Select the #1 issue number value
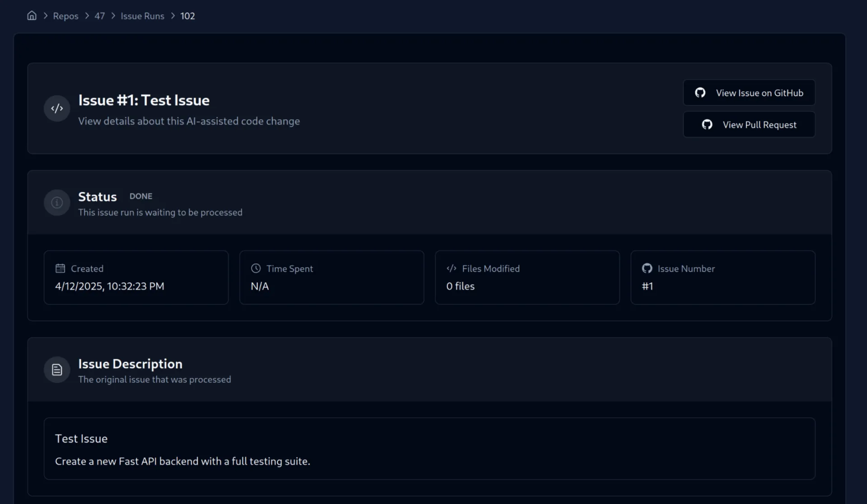Image resolution: width=867 pixels, height=504 pixels. 647,286
